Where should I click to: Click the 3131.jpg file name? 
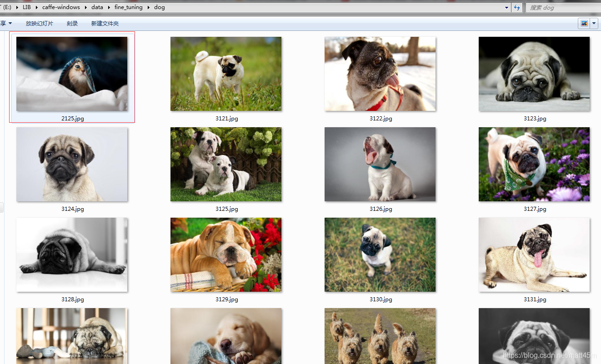tap(535, 299)
